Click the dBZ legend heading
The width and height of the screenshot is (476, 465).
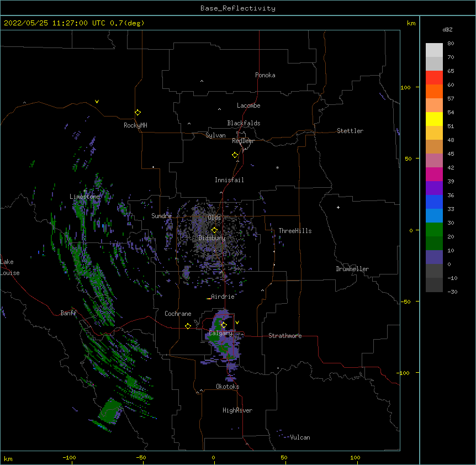(x=447, y=29)
